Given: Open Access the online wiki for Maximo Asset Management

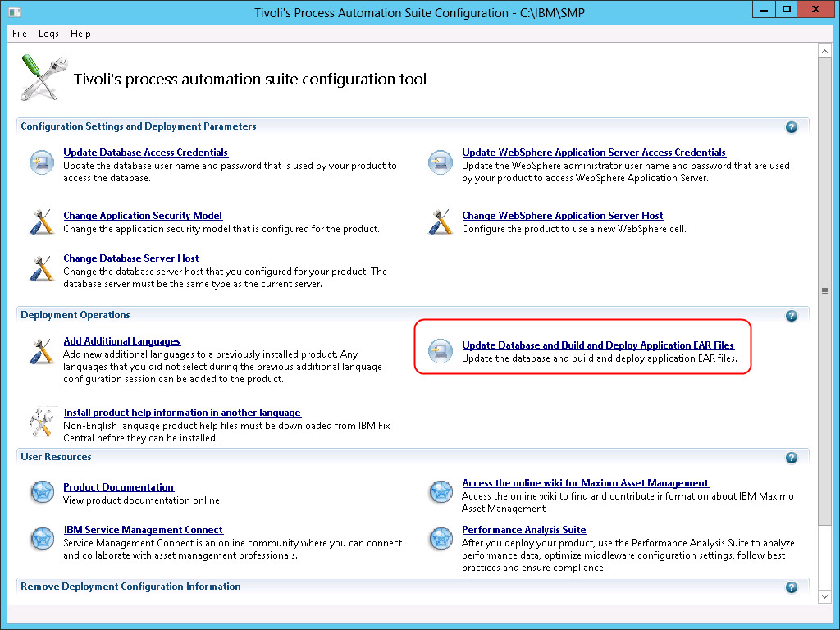Looking at the screenshot, I should point(586,483).
